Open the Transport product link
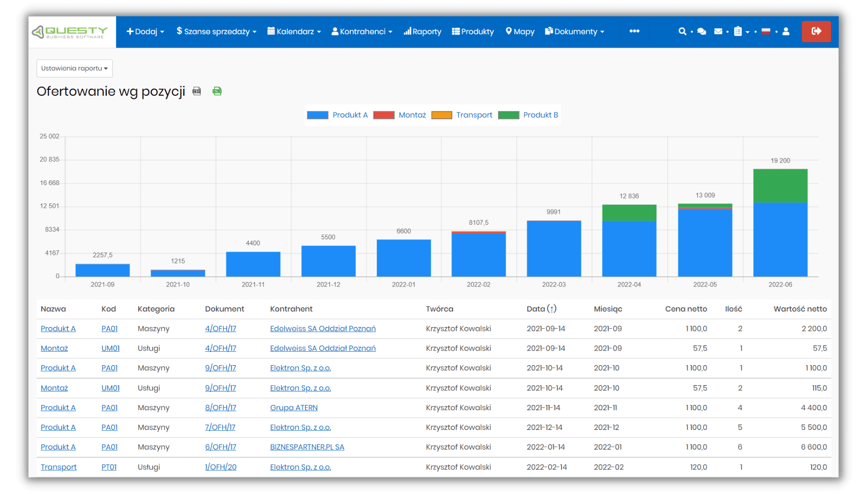 pyautogui.click(x=59, y=467)
